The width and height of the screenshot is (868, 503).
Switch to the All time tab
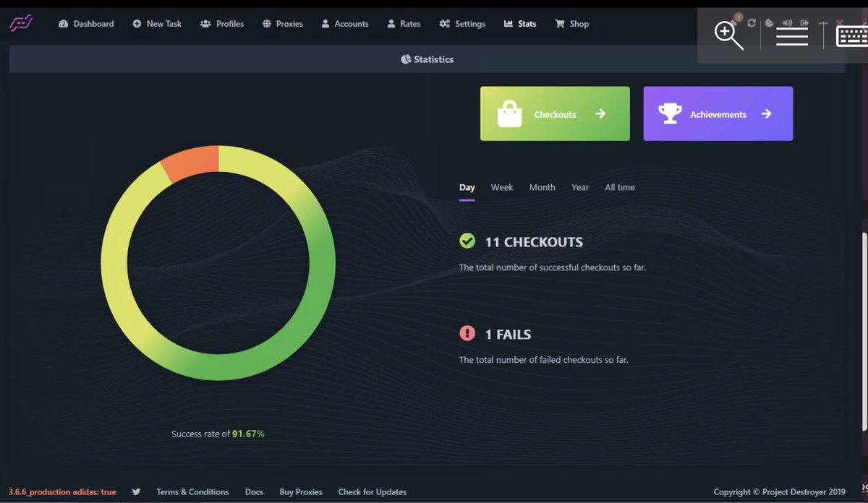tap(620, 187)
